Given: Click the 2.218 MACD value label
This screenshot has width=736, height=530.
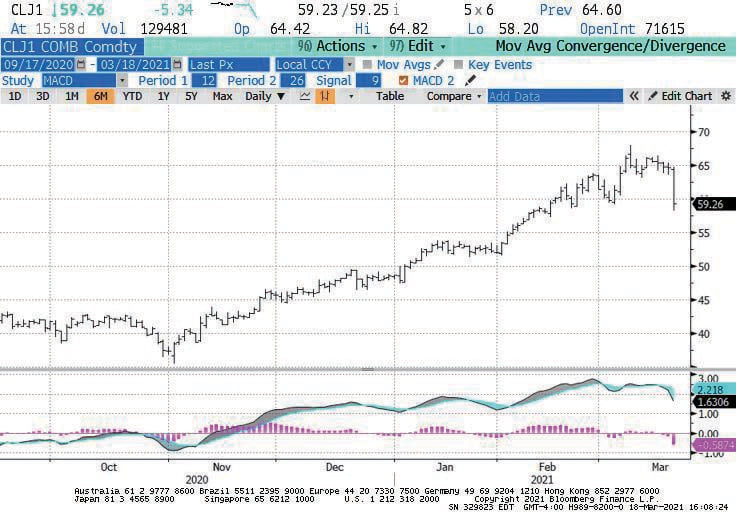Looking at the screenshot, I should [714, 390].
